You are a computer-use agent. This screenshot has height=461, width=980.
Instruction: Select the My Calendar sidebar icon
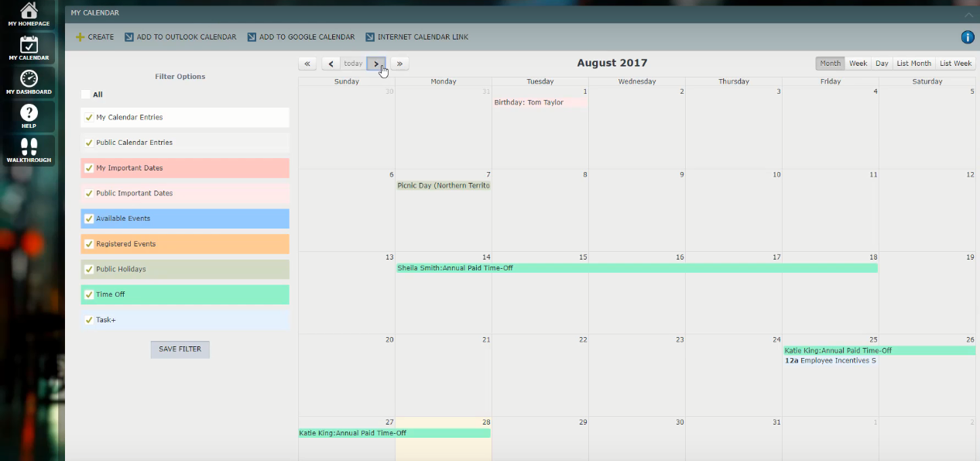(29, 46)
